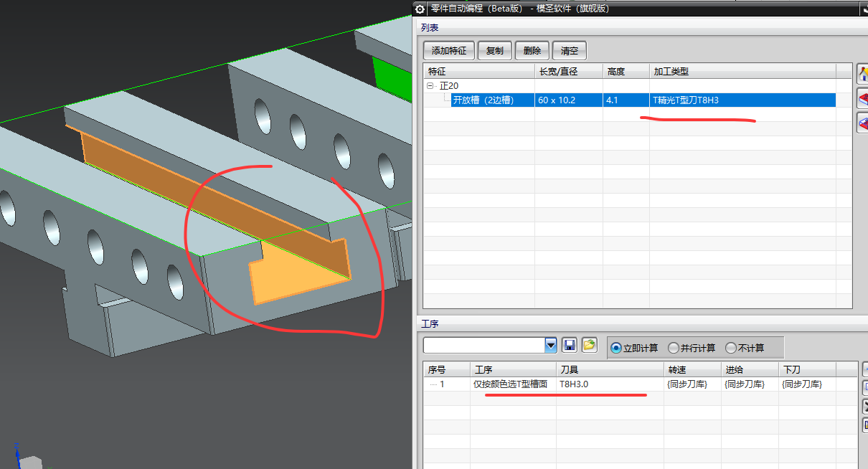
Task: Click the 删除 button
Action: 532,51
